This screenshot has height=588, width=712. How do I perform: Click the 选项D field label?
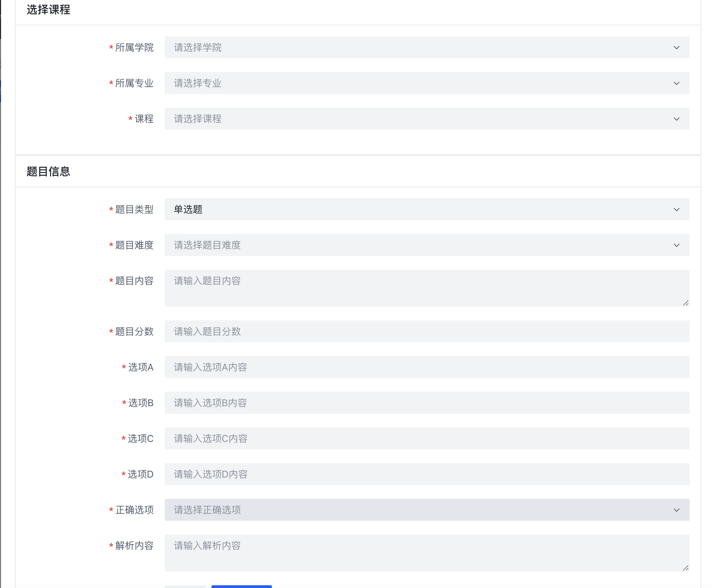click(141, 474)
